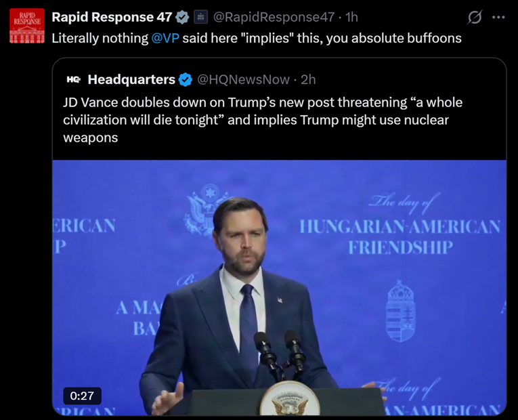Image resolution: width=518 pixels, height=420 pixels.
Task: Play the video of the speaker at the podium
Action: (279, 287)
